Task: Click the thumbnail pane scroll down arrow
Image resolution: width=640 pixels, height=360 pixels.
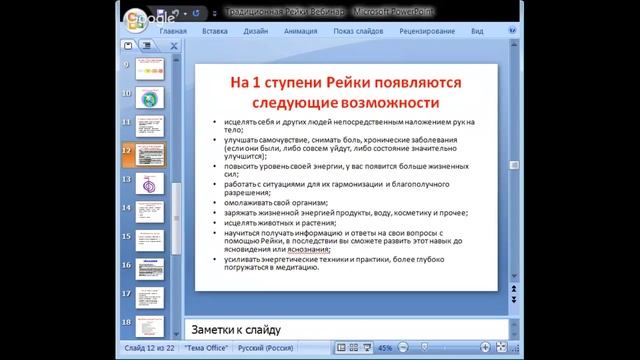Action: coord(176,334)
